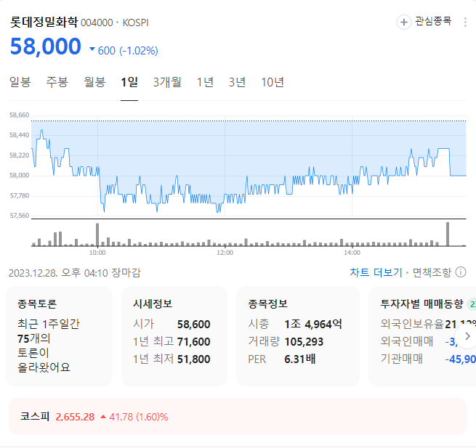Click the 시총 value 1조 4,964억
Screen dimensions: 476x448
[x=313, y=325]
